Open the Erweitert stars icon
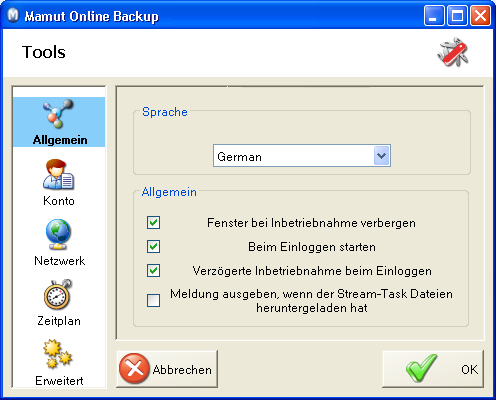This screenshot has height=400, width=496. 57,354
